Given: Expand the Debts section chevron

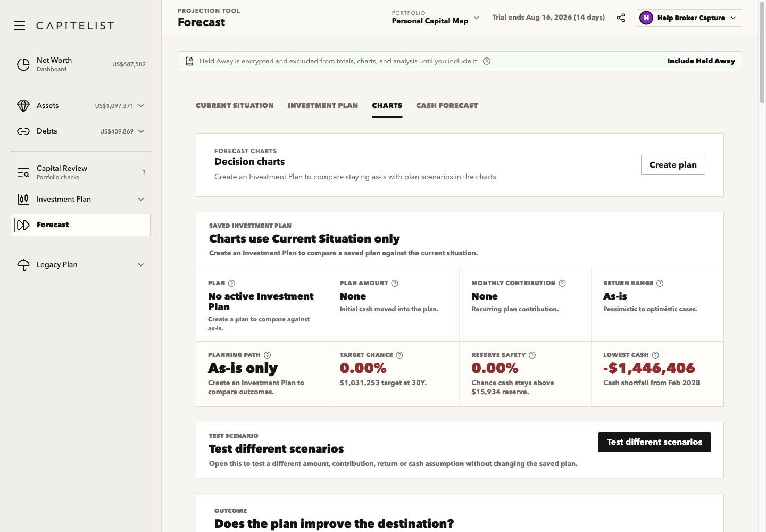Looking at the screenshot, I should pyautogui.click(x=141, y=131).
